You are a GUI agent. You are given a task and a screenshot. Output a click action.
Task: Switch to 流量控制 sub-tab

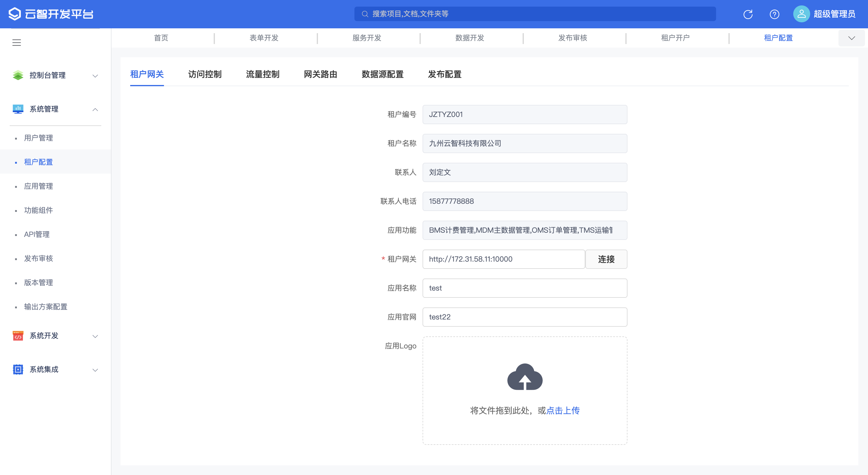pos(263,74)
